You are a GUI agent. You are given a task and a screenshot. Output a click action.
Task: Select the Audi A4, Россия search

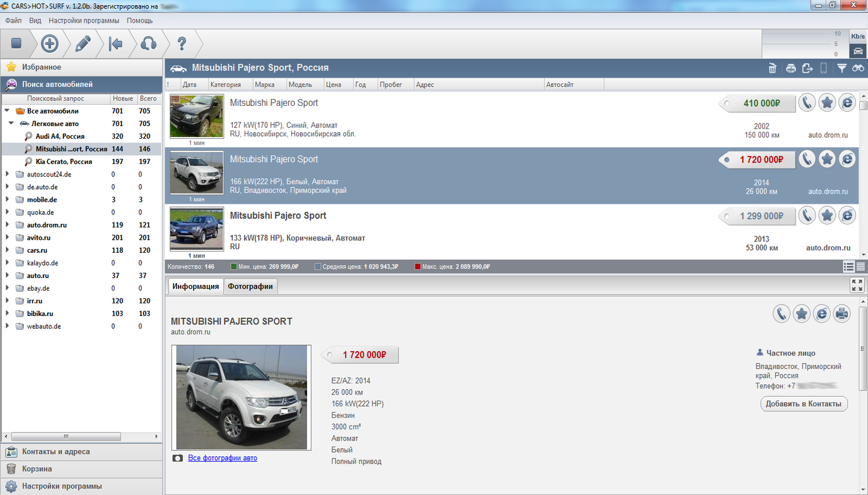coord(60,136)
